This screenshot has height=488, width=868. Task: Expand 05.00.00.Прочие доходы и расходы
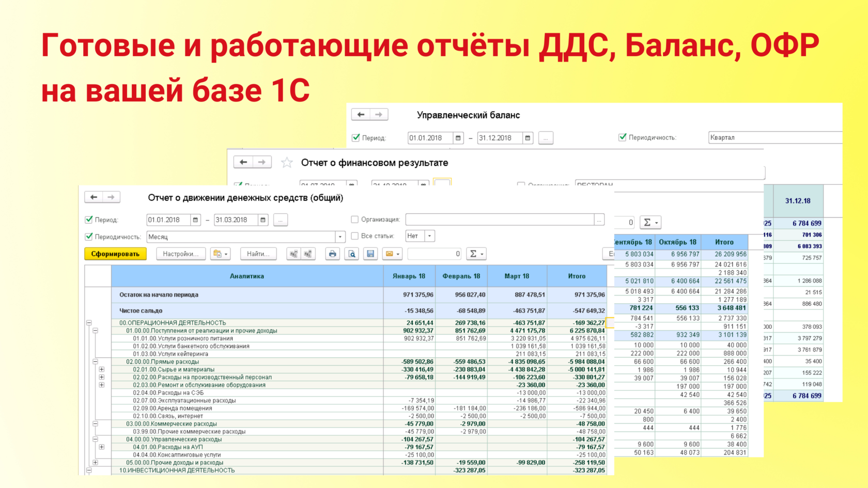(95, 462)
